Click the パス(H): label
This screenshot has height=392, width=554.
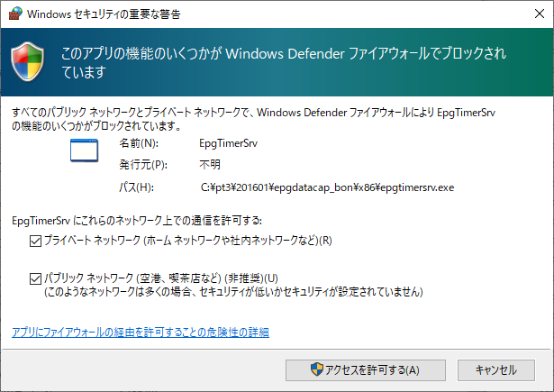click(136, 187)
